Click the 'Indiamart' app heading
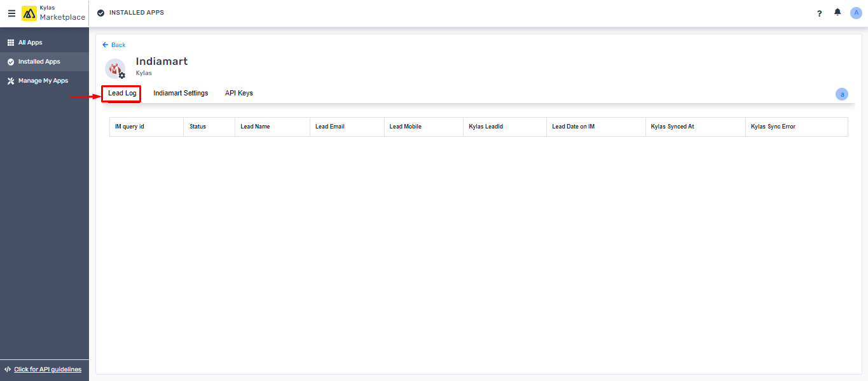The image size is (868, 381). pyautogui.click(x=162, y=61)
